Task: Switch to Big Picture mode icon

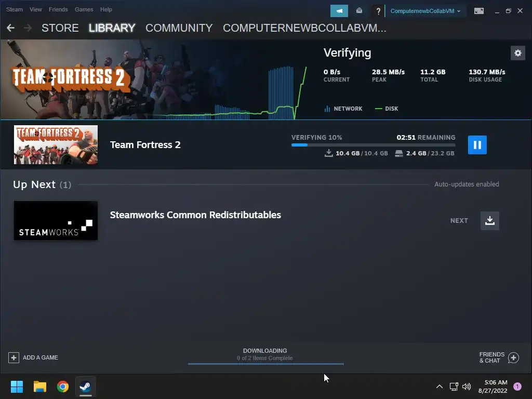Action: point(478,11)
